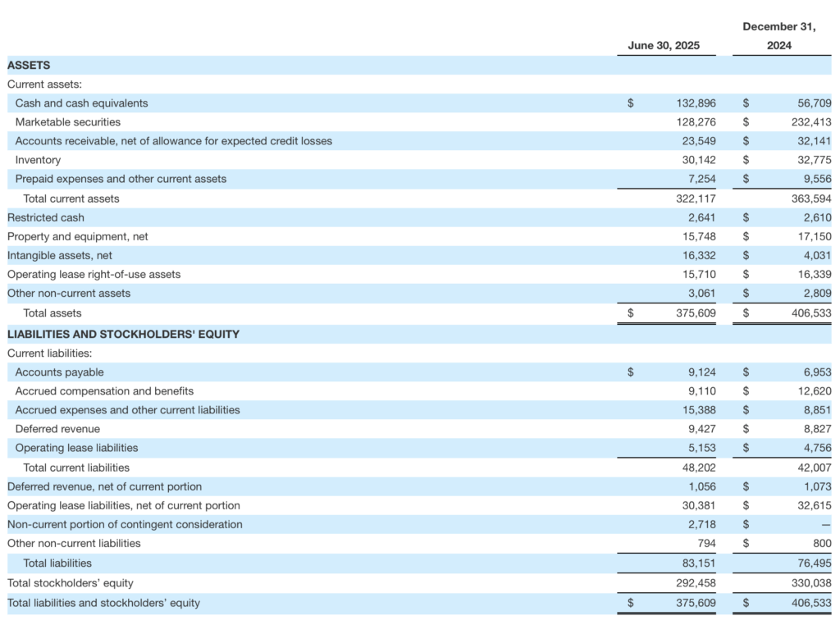Select the current 'Deferred revenue' label
This screenshot has height=625, width=840.
tap(57, 429)
